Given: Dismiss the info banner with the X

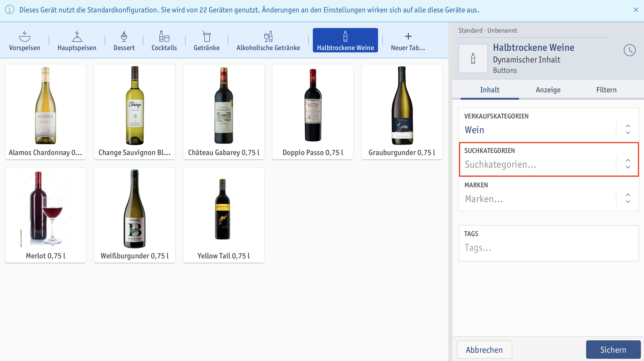Looking at the screenshot, I should click(636, 10).
